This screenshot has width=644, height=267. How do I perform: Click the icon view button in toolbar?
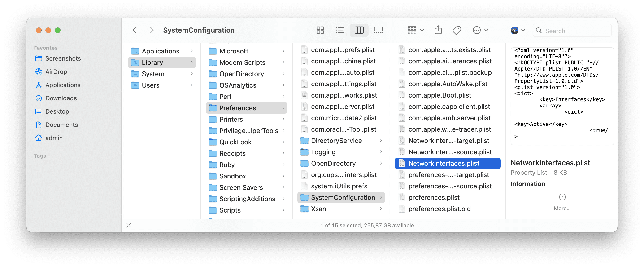coord(320,30)
